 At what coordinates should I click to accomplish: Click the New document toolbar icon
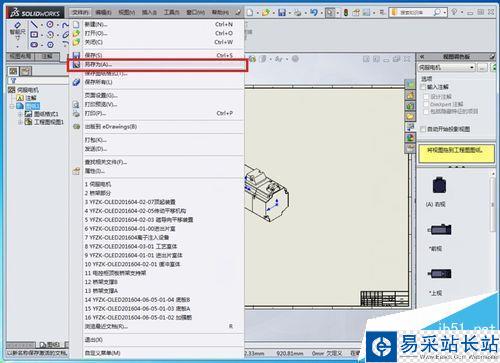250,13
